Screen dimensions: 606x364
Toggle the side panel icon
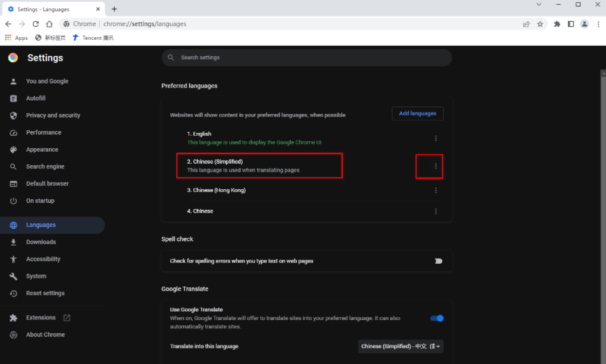tap(571, 24)
